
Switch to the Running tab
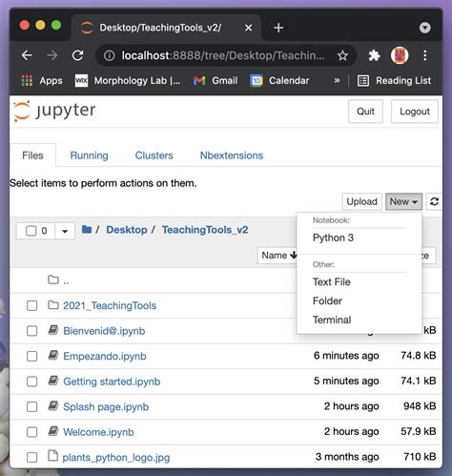click(89, 155)
